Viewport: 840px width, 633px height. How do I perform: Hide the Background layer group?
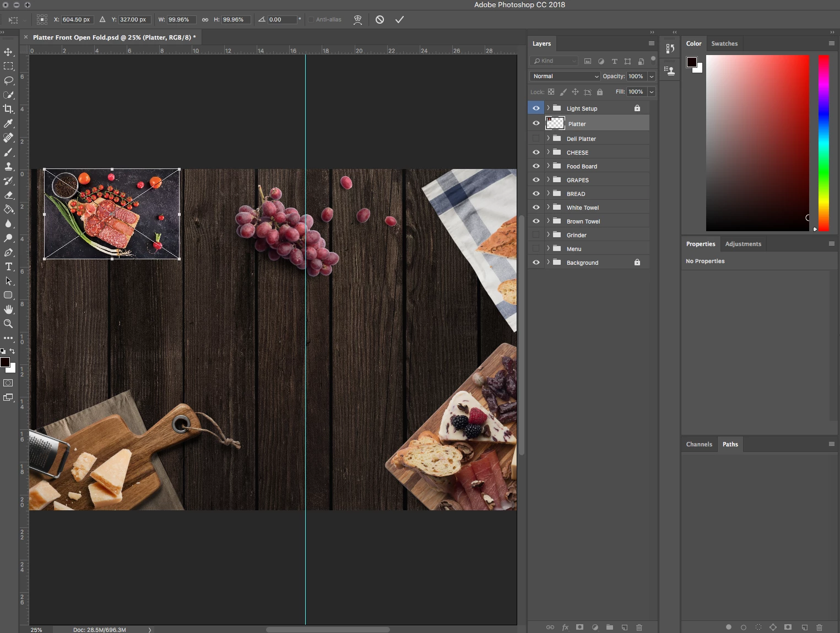tap(536, 263)
